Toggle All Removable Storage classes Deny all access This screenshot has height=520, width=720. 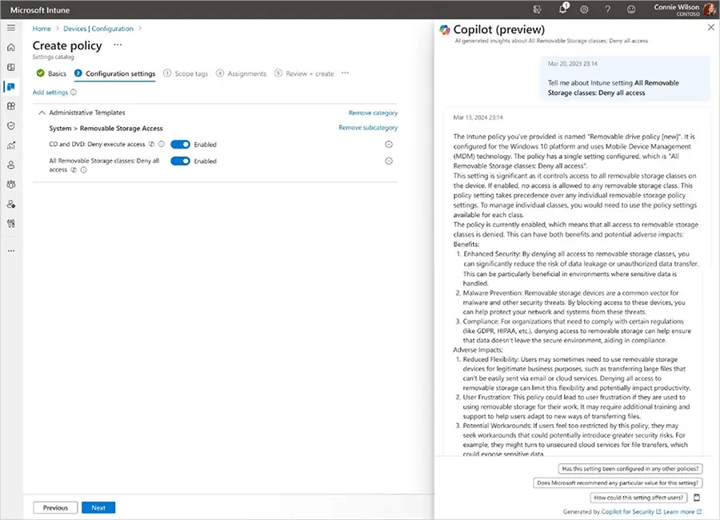pos(180,161)
